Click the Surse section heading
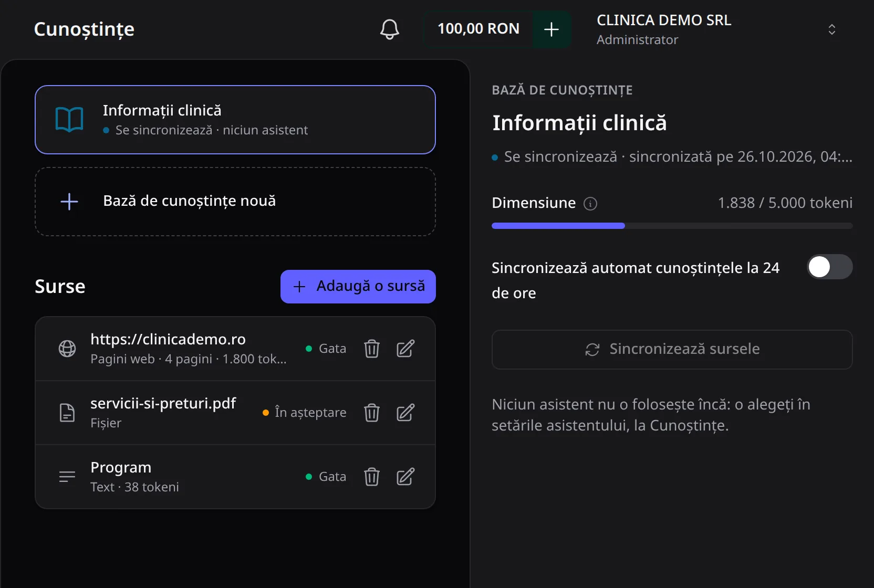Image resolution: width=874 pixels, height=588 pixels. (60, 287)
